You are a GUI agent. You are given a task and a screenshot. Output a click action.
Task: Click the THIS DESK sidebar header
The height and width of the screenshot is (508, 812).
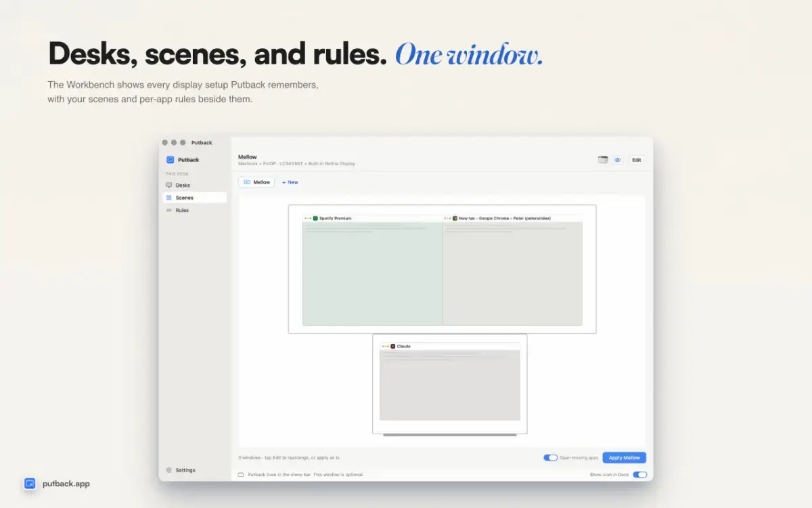point(177,174)
